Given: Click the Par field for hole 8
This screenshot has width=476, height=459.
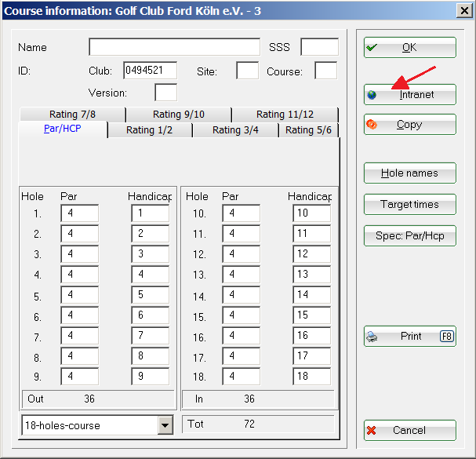Looking at the screenshot, I should point(79,356).
